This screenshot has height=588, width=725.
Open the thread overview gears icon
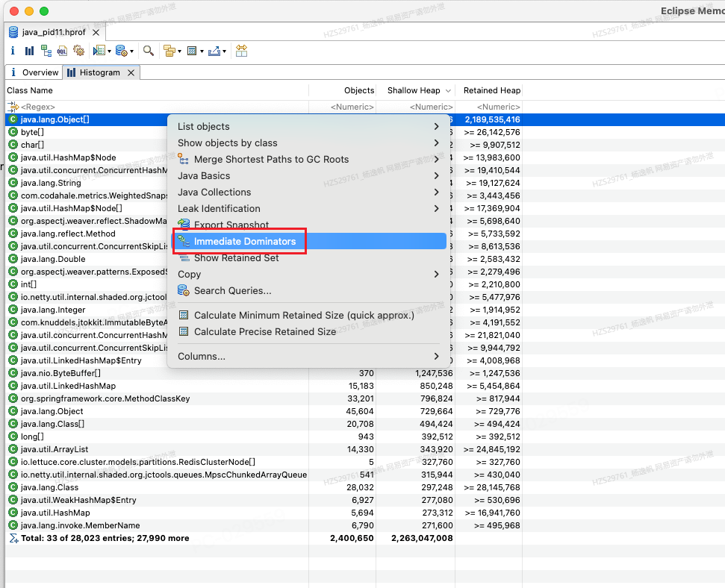point(78,51)
